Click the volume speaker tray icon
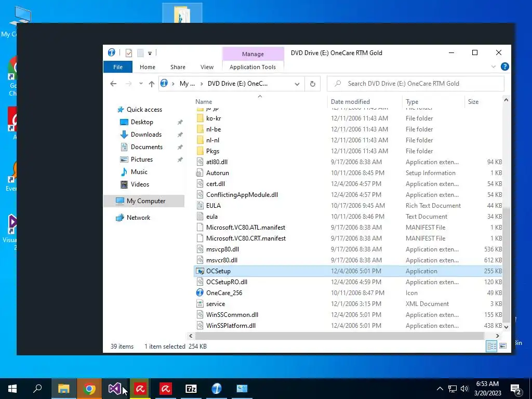Image resolution: width=532 pixels, height=399 pixels. pyautogui.click(x=465, y=389)
